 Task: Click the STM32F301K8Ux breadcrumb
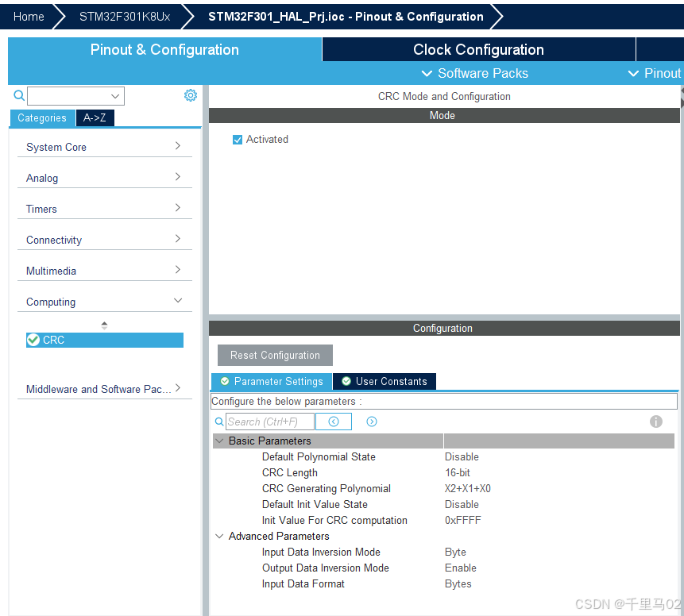(125, 17)
